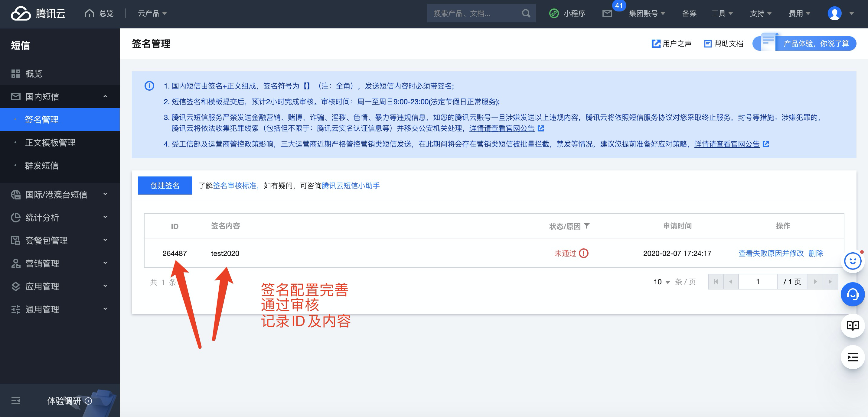Click the page number input field
Screen dimensions: 868x417
758,282
